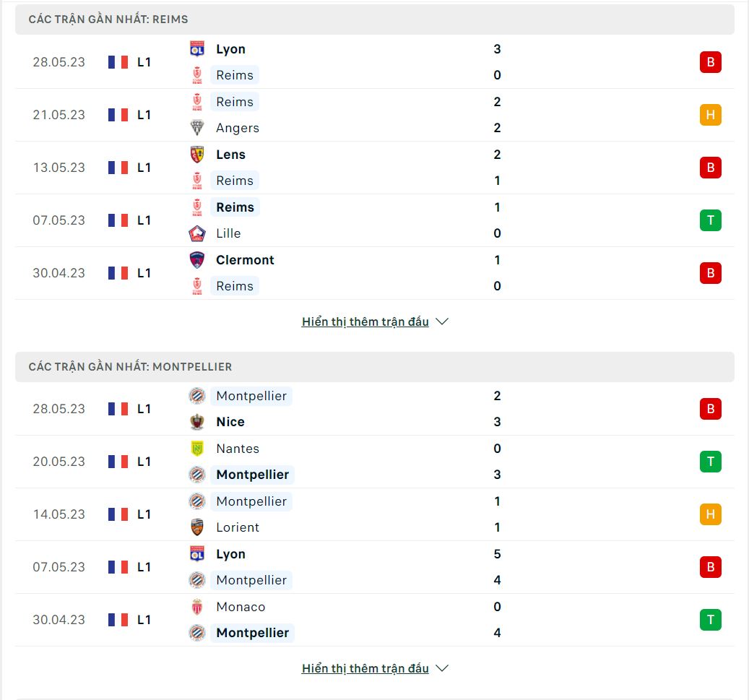Click the Nice club crest icon
The width and height of the screenshot is (749, 700).
pyautogui.click(x=196, y=422)
